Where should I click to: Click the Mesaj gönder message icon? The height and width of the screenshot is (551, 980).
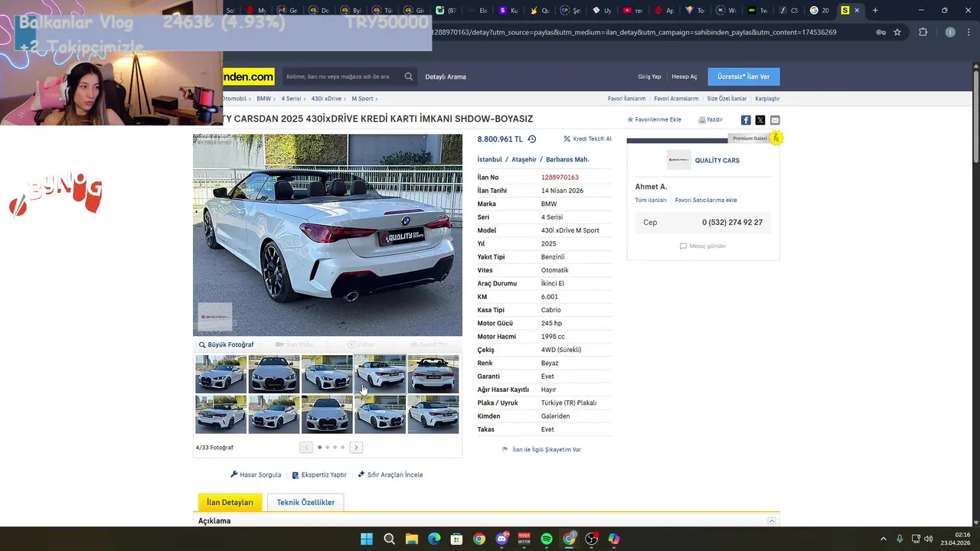click(703, 246)
